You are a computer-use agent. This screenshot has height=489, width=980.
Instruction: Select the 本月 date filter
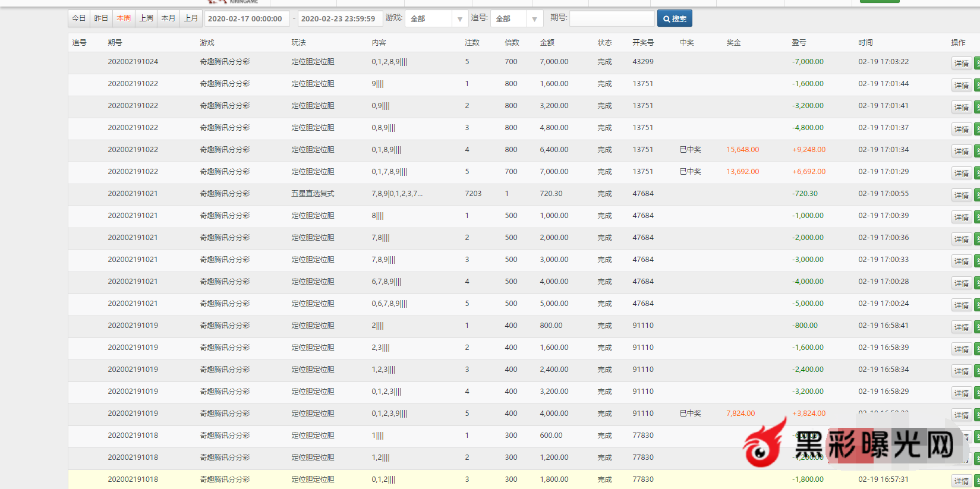tap(169, 18)
